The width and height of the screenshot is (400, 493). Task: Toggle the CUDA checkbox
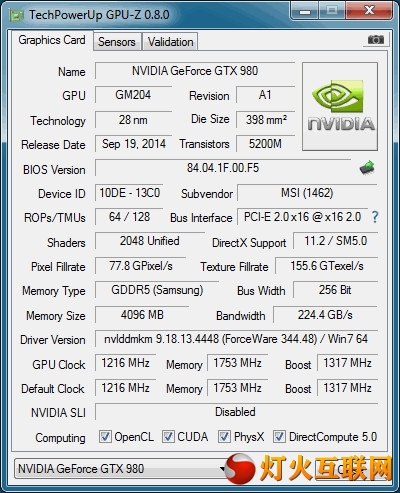pos(168,437)
